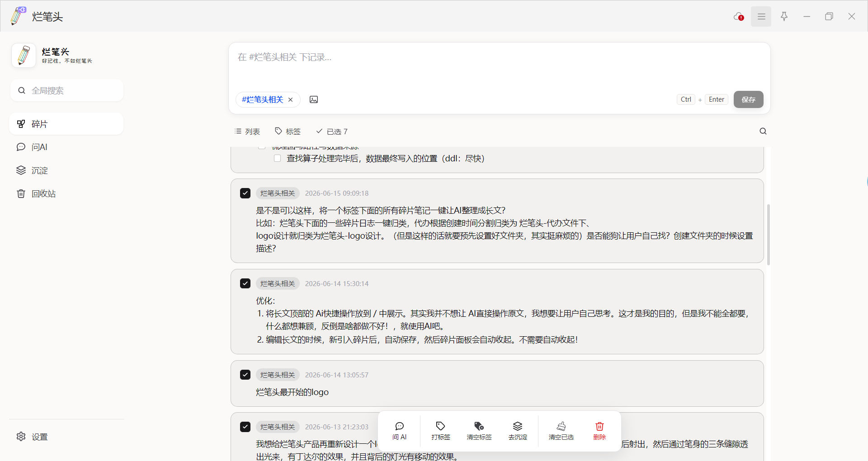Open the cloud sync warning icon
This screenshot has width=868, height=461.
(739, 17)
